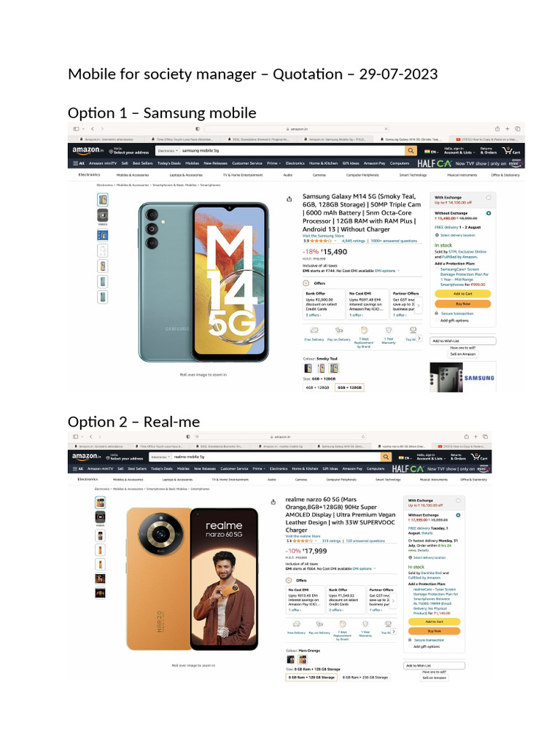Open Best Sellers nav item on Samsung page

point(142,163)
